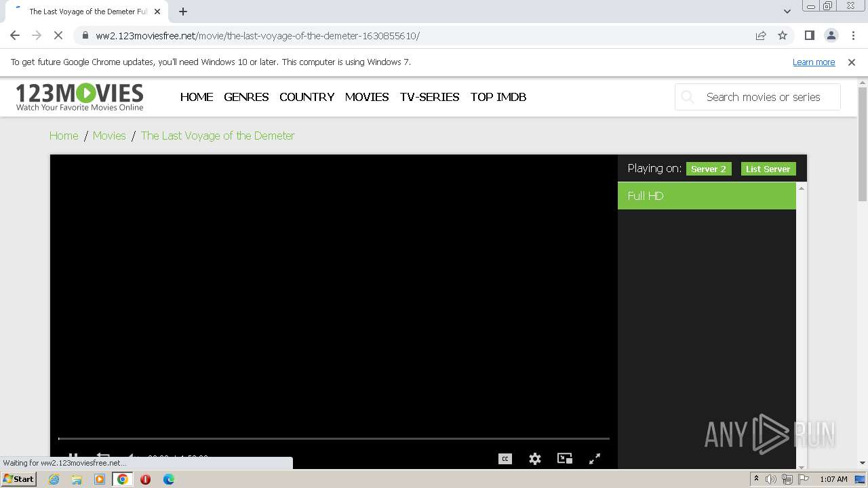Click the network tray icon

(787, 479)
